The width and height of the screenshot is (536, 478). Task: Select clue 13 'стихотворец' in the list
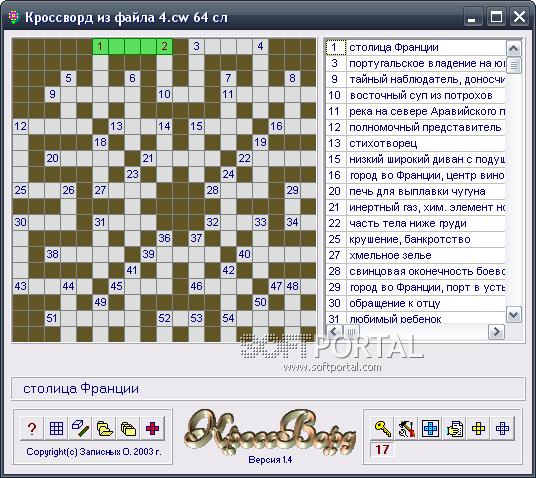415,143
